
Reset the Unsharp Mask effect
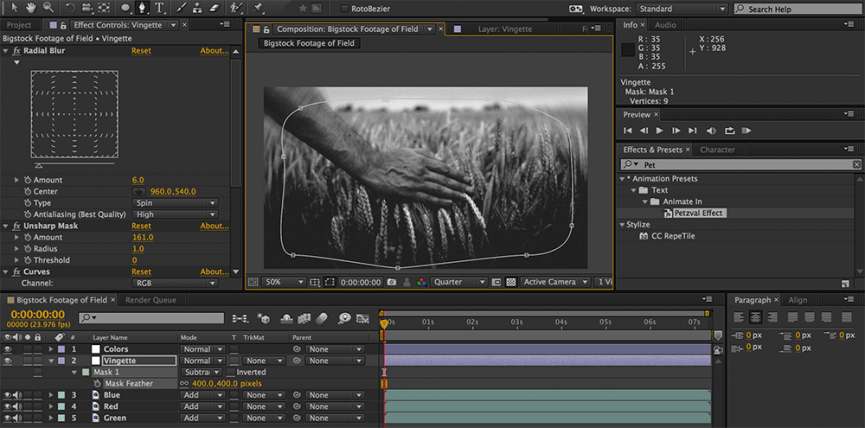click(141, 226)
